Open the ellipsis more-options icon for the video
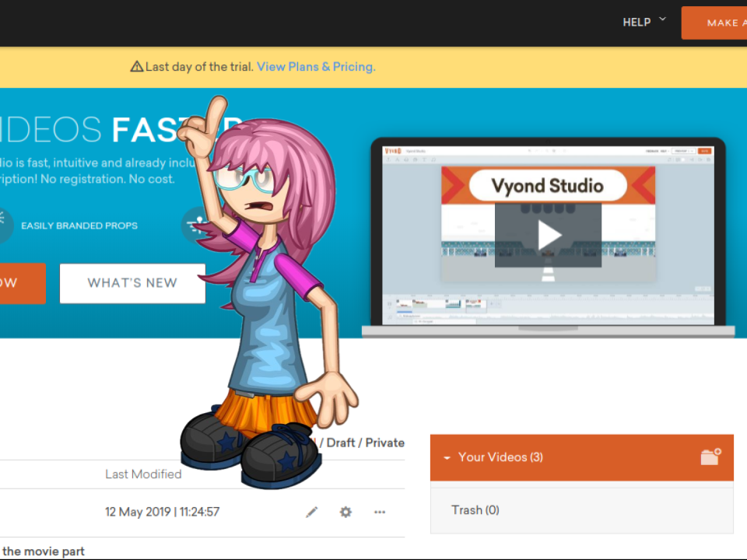Image resolution: width=747 pixels, height=560 pixels. (x=380, y=512)
